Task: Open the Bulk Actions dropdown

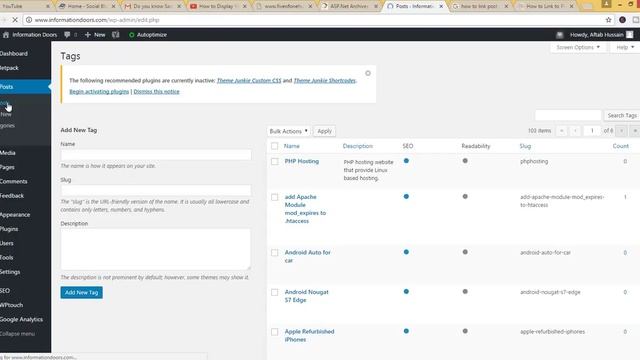Action: [x=289, y=131]
